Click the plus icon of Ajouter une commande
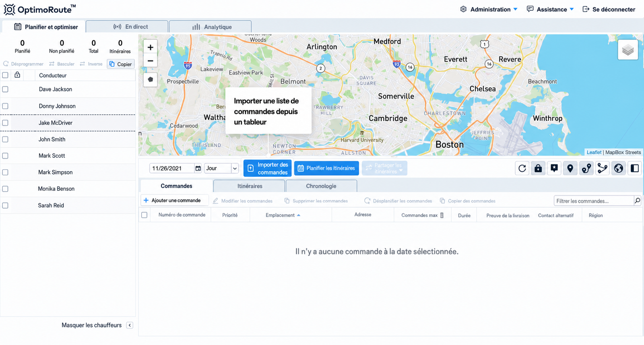644x345 pixels. (x=146, y=200)
